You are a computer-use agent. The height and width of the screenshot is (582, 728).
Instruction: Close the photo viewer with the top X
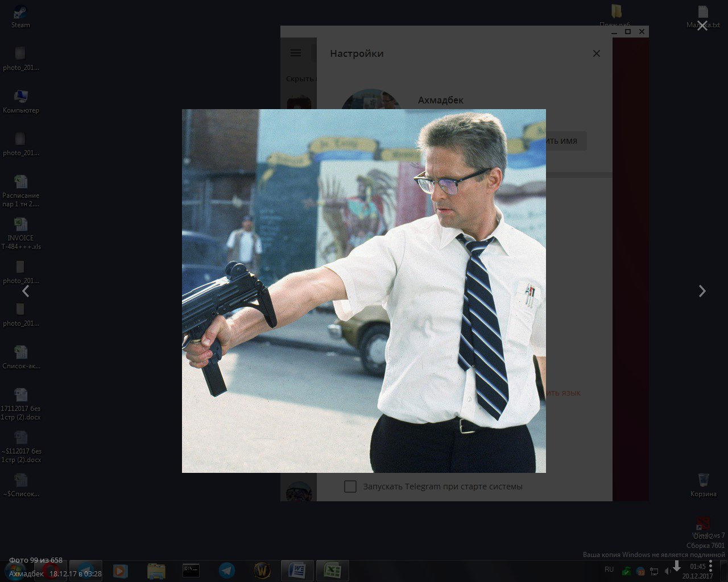[x=702, y=26]
